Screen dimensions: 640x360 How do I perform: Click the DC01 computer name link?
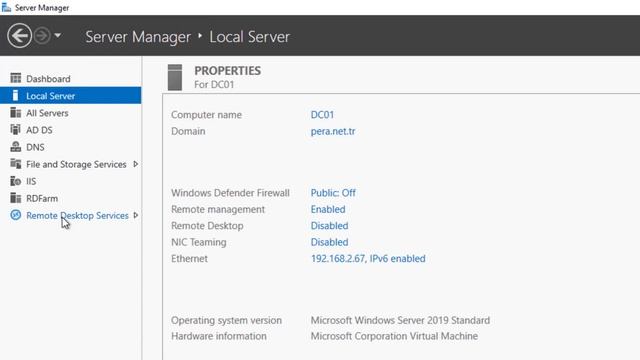322,115
